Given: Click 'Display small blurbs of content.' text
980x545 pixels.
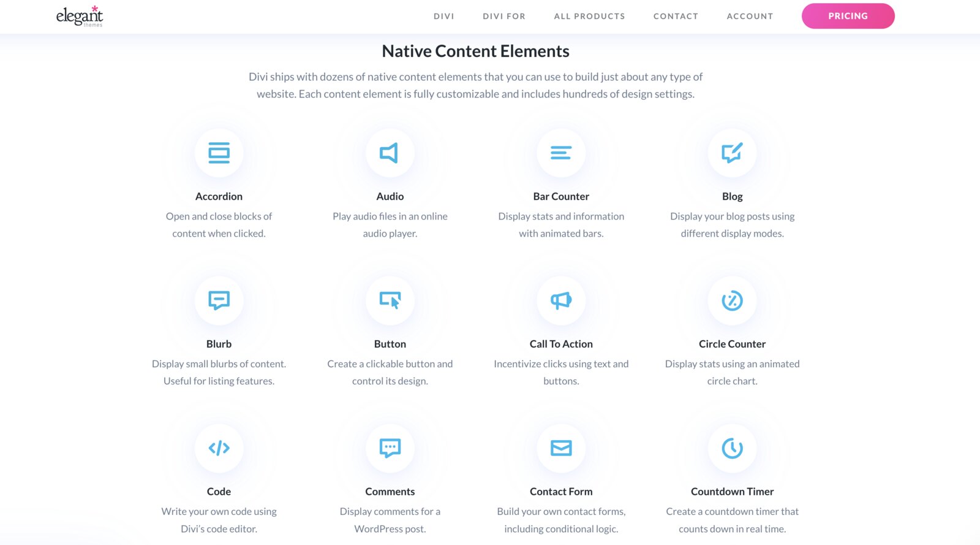Looking at the screenshot, I should [219, 364].
